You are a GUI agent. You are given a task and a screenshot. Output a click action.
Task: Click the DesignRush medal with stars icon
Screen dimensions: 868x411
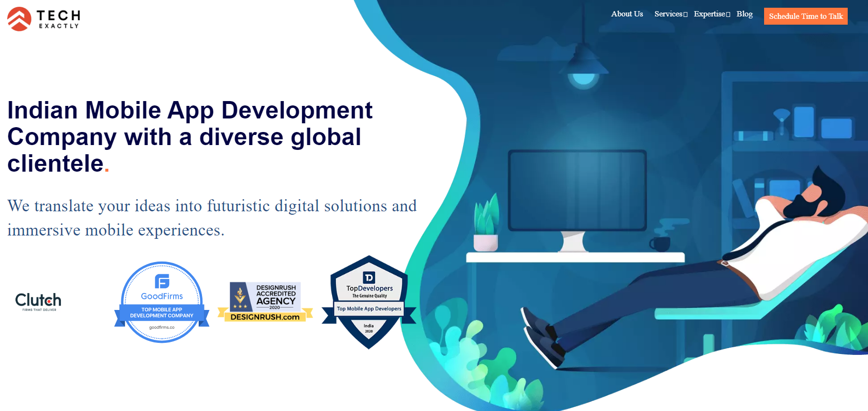(x=240, y=297)
